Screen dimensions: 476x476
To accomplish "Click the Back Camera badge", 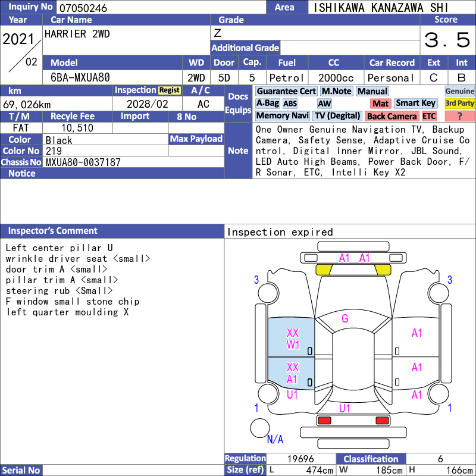I will (x=392, y=115).
